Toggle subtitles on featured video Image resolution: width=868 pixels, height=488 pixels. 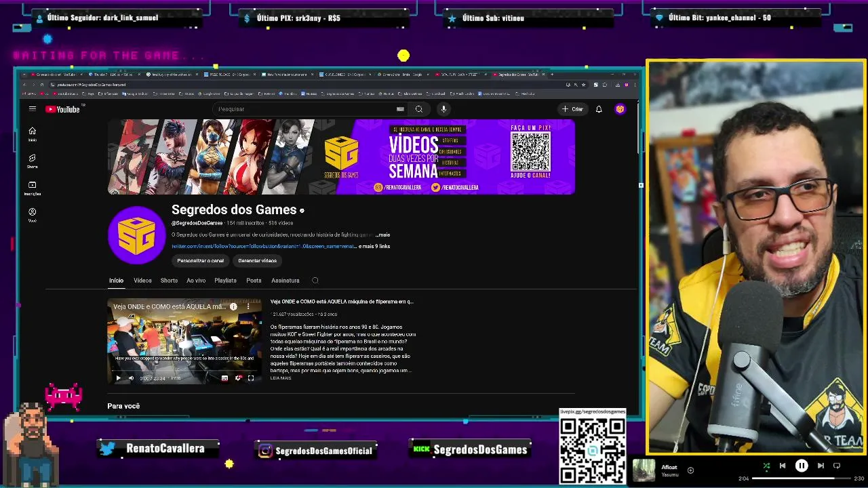tap(224, 378)
